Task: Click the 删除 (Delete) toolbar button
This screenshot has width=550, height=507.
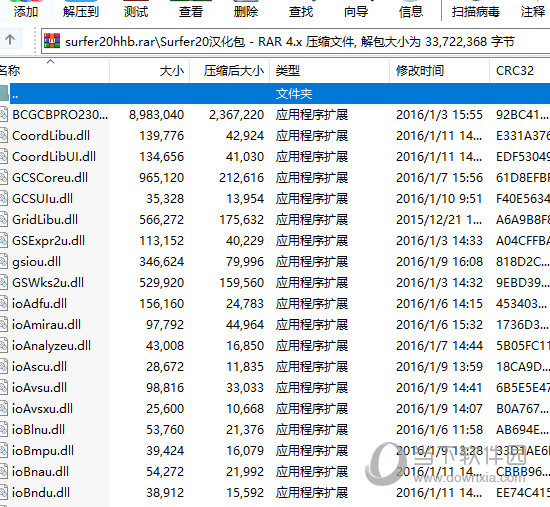Action: 246,11
